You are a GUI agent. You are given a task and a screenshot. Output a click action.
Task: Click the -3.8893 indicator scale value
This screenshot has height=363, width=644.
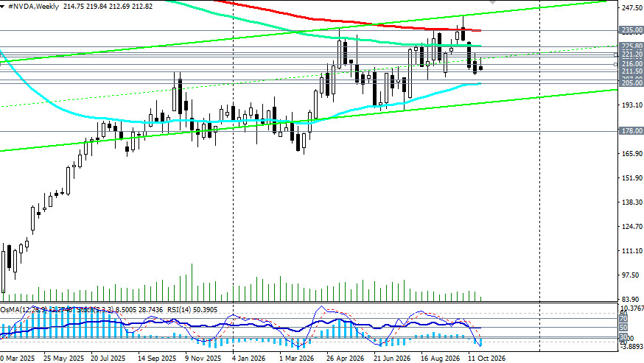[x=632, y=346]
